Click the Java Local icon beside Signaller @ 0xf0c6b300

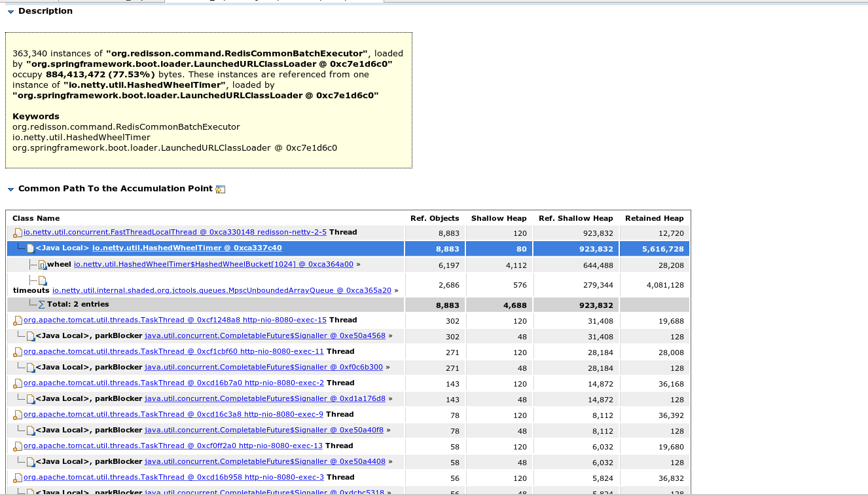point(29,367)
